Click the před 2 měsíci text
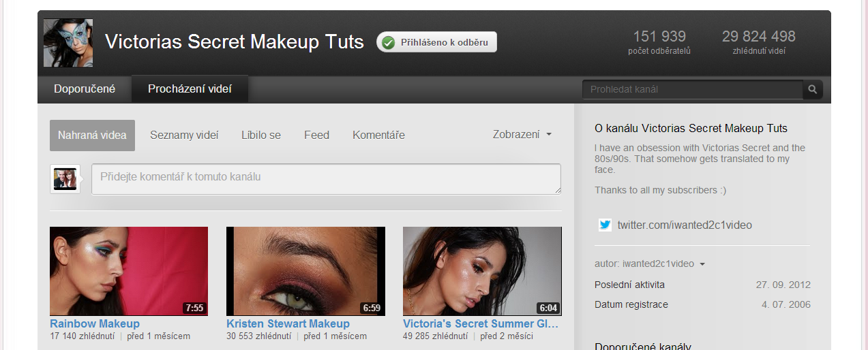Image resolution: width=868 pixels, height=350 pixels. [x=507, y=336]
